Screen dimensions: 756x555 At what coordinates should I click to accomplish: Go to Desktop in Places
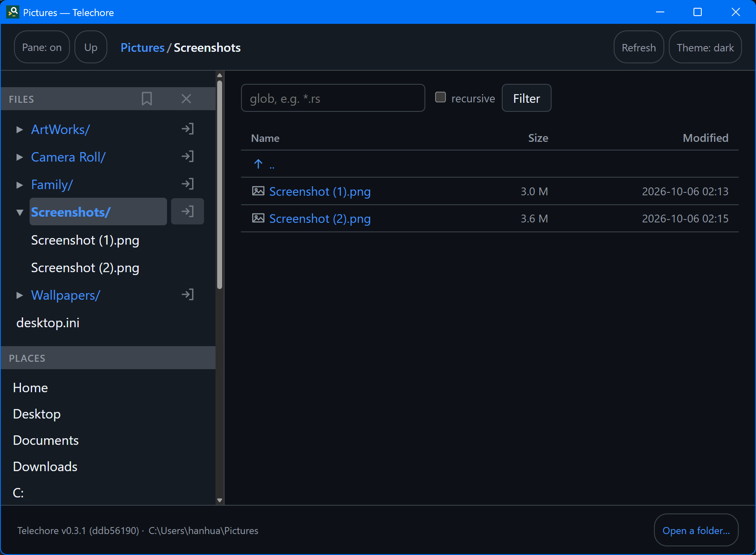tap(37, 414)
